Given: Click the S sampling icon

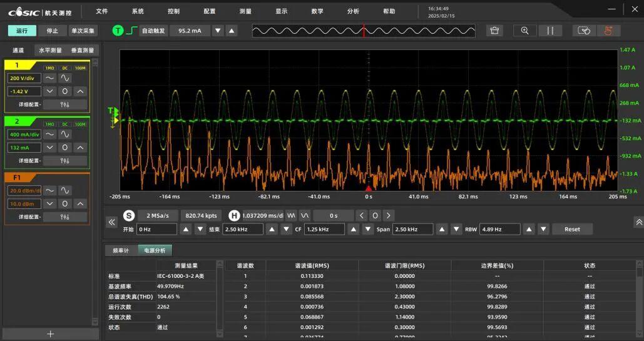Looking at the screenshot, I should coord(129,215).
